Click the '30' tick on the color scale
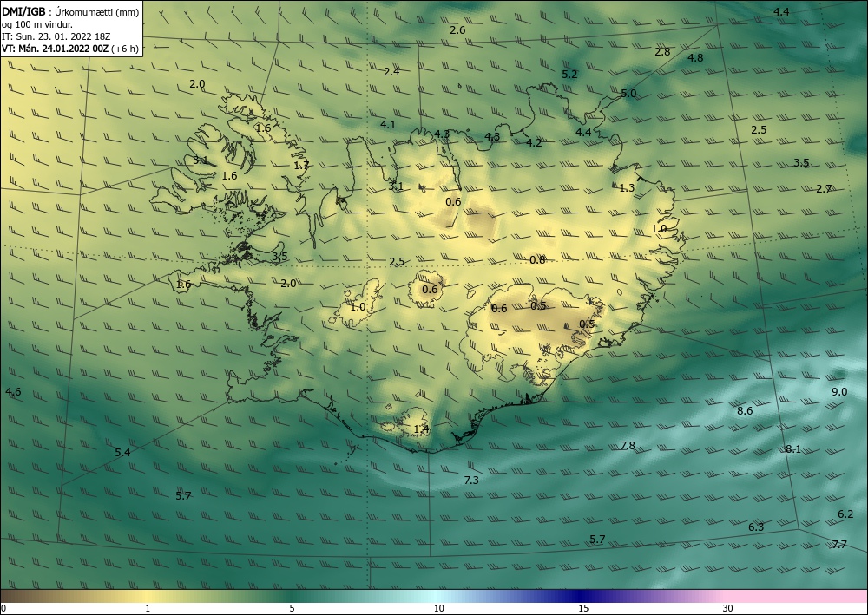Screen dimensions: 868x615 728,609
